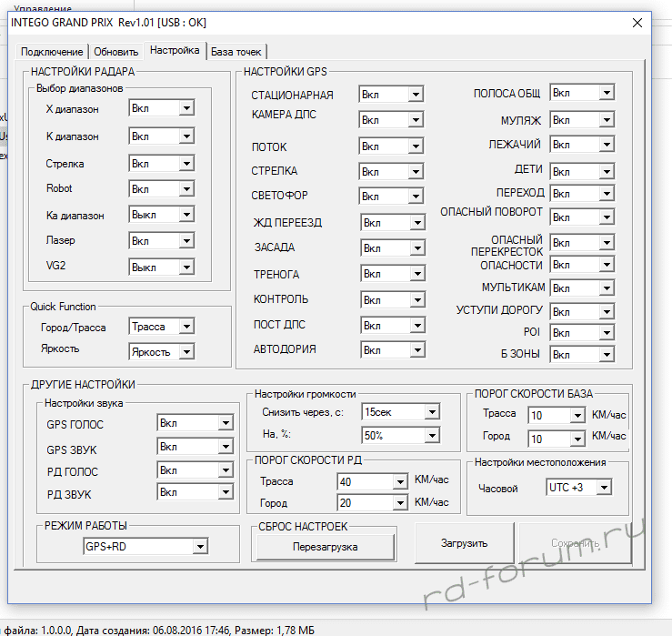672x636 pixels.
Task: Expand the АВТОДОРИЯ dropdown
Action: tap(393, 350)
